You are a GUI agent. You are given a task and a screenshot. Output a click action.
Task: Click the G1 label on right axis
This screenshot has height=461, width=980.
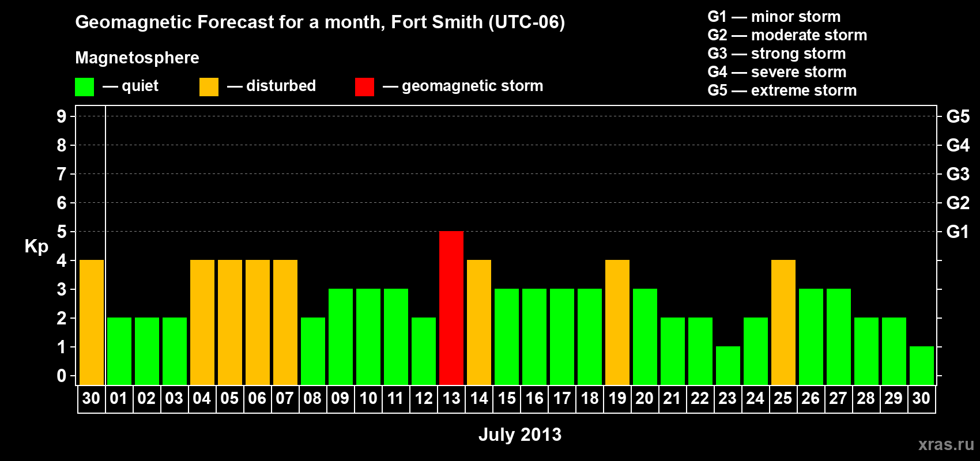pyautogui.click(x=958, y=232)
